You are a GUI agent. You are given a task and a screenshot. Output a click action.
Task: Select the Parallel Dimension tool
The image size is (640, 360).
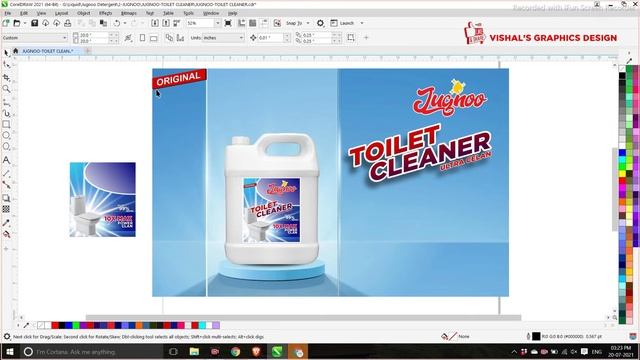pyautogui.click(x=6, y=173)
